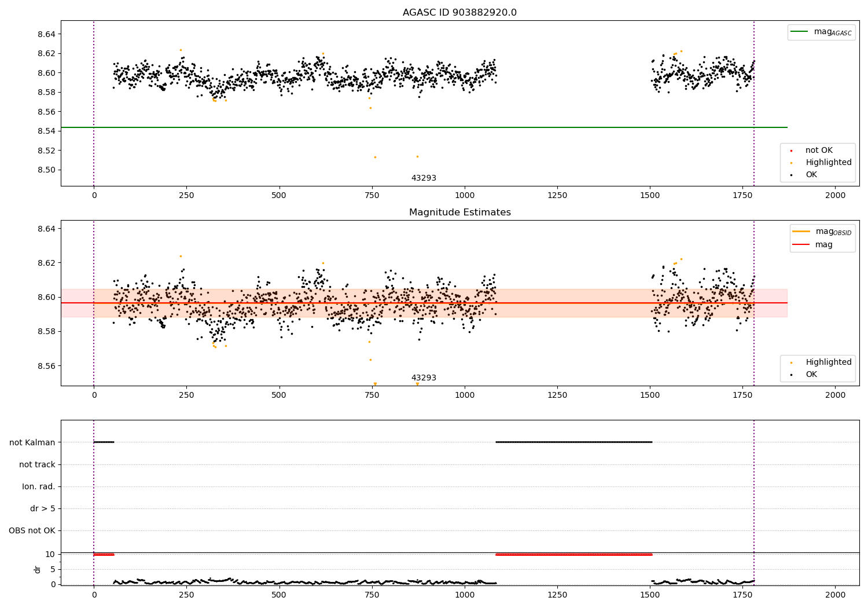Click the '10' tick on the dr axis
Image resolution: width=868 pixels, height=608 pixels.
tap(50, 554)
